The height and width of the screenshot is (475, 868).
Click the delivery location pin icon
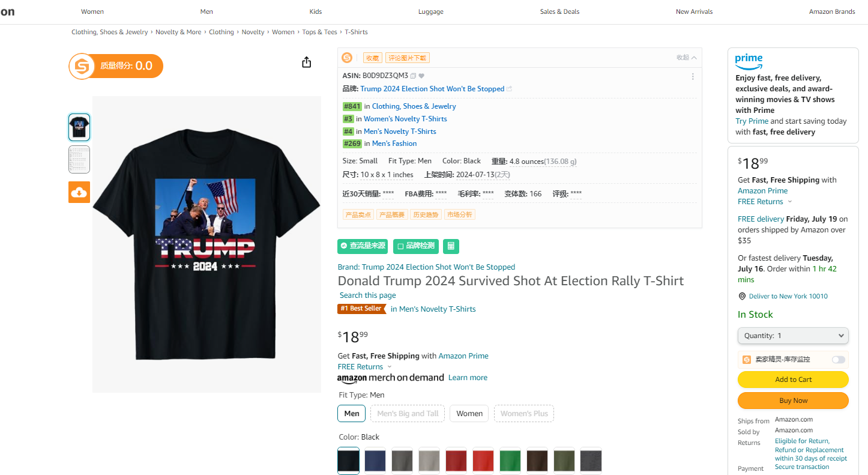[743, 296]
